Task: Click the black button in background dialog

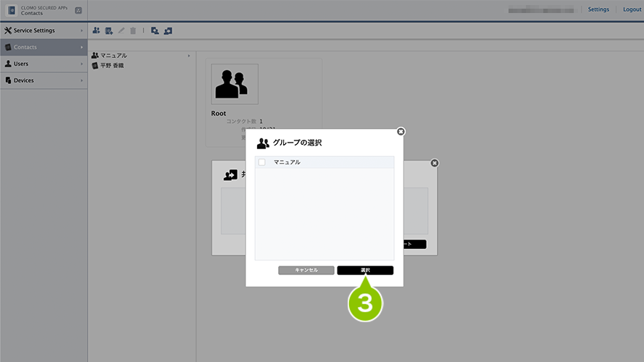Action: [415, 244]
